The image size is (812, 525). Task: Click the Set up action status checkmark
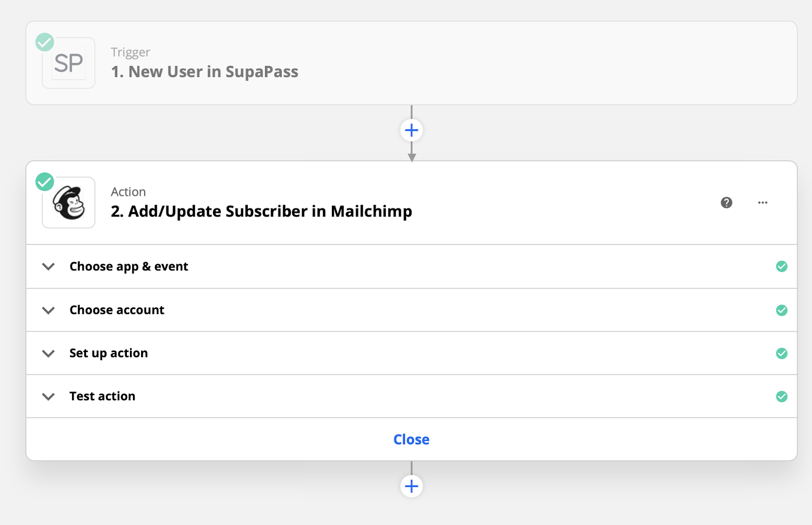point(782,353)
